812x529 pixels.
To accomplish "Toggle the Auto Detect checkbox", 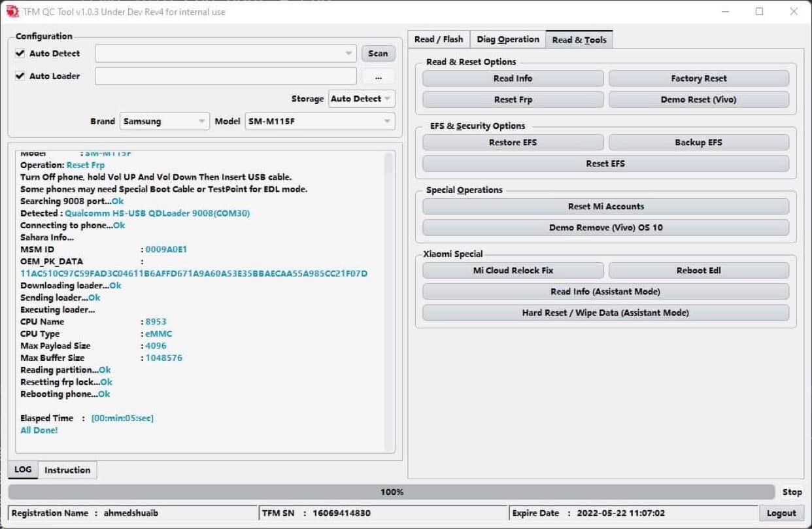I will [20, 54].
